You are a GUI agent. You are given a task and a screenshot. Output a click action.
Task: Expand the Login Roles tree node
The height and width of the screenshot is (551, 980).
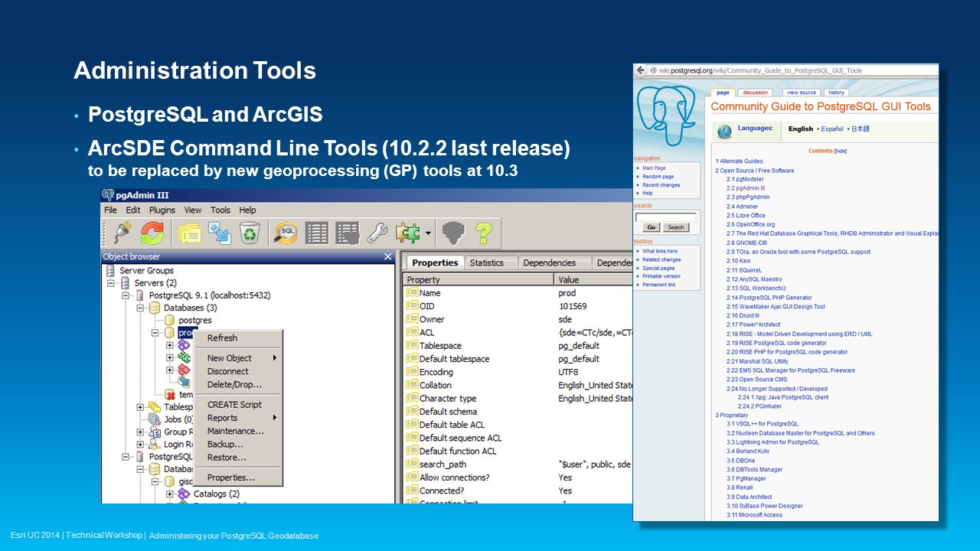(x=141, y=444)
